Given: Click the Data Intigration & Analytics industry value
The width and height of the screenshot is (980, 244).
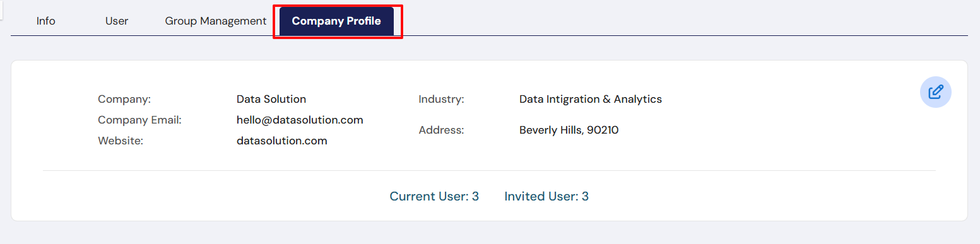Looking at the screenshot, I should 591,99.
